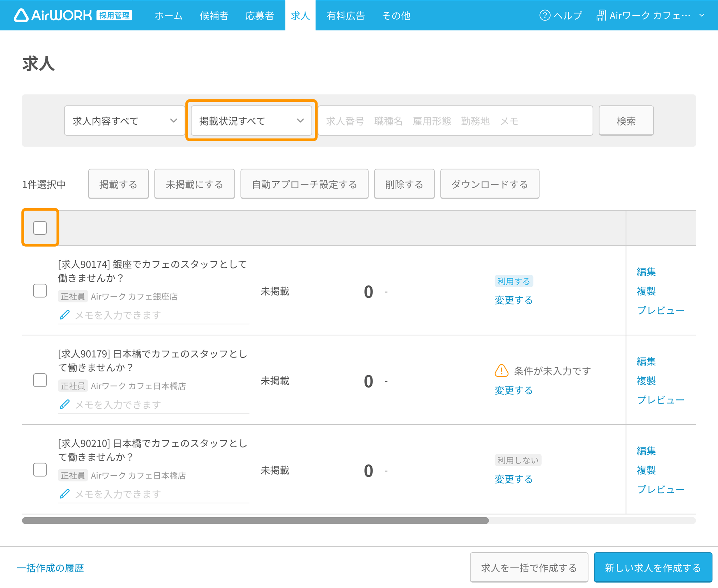Click 新しい求人を作成する button
Viewport: 718px width, 588px height.
653,568
